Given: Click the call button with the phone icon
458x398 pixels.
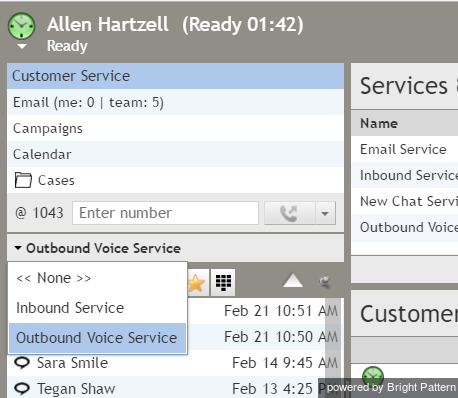Looking at the screenshot, I should [289, 213].
